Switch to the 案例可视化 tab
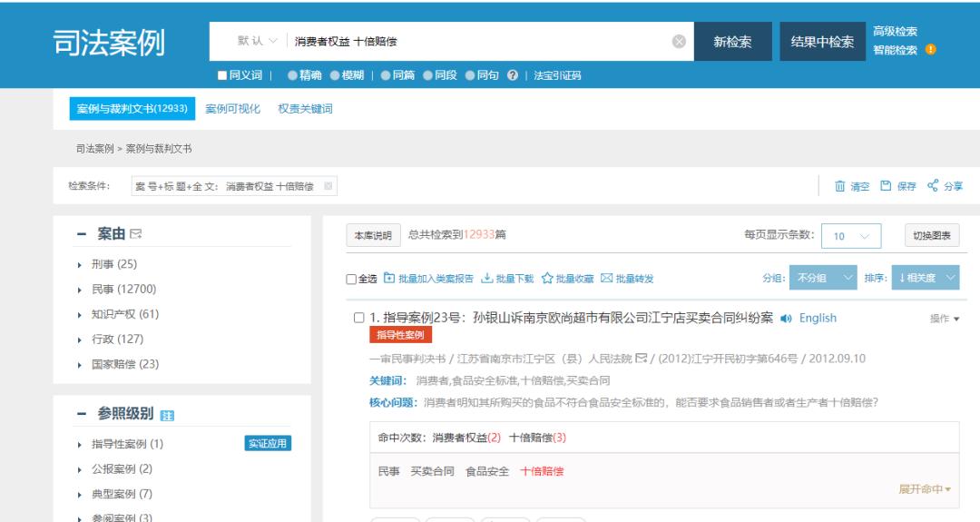The image size is (980, 522). click(x=232, y=109)
